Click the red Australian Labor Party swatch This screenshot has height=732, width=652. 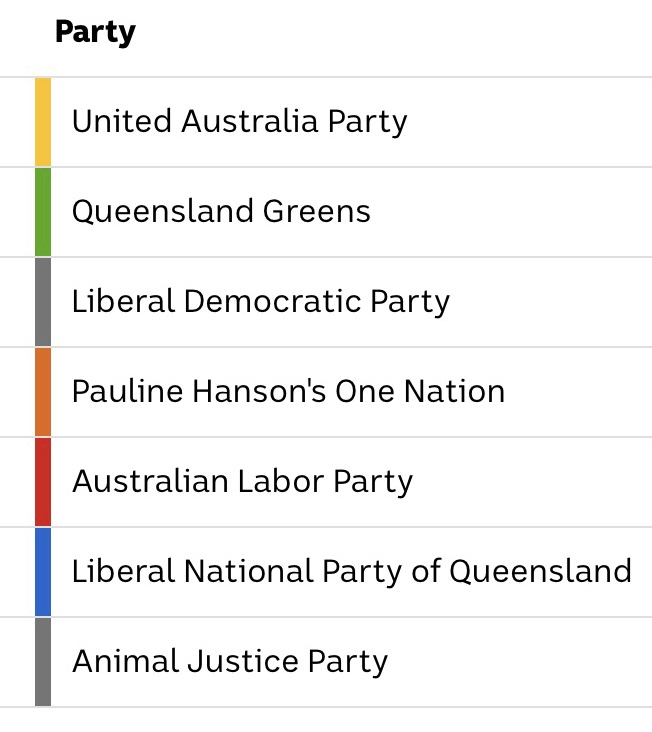tap(43, 482)
